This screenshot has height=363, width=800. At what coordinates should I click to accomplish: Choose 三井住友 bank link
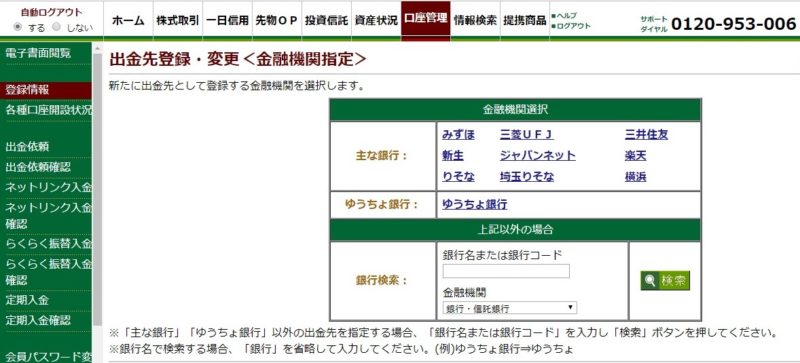pos(646,135)
